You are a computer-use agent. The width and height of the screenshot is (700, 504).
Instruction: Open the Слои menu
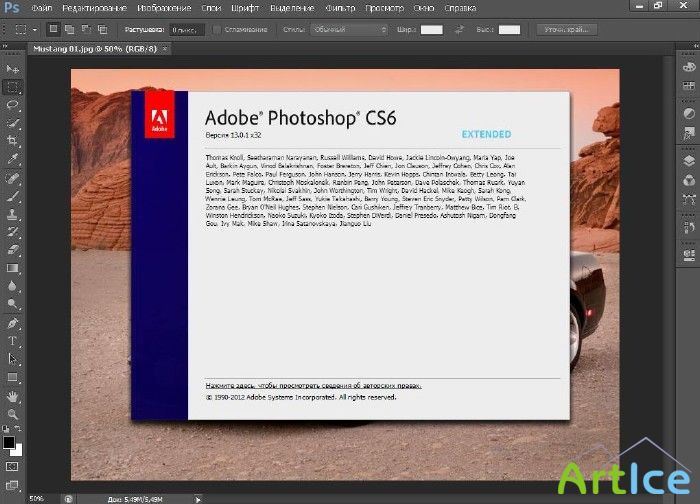[x=211, y=8]
